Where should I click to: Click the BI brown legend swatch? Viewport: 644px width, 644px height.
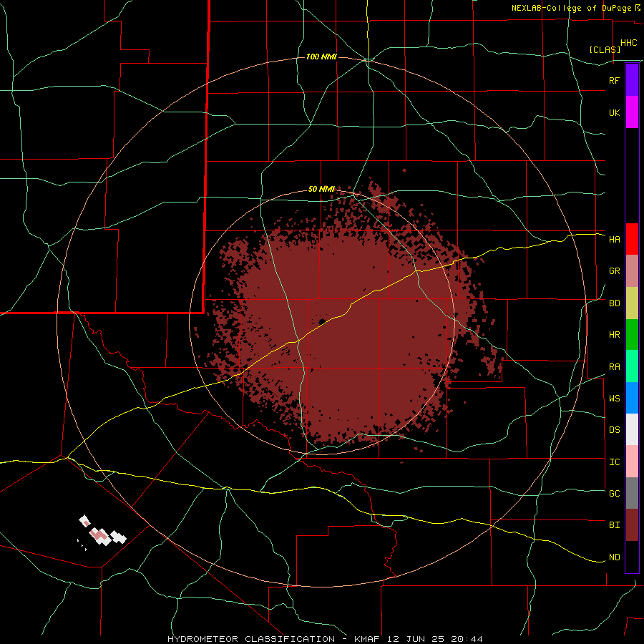tap(632, 525)
